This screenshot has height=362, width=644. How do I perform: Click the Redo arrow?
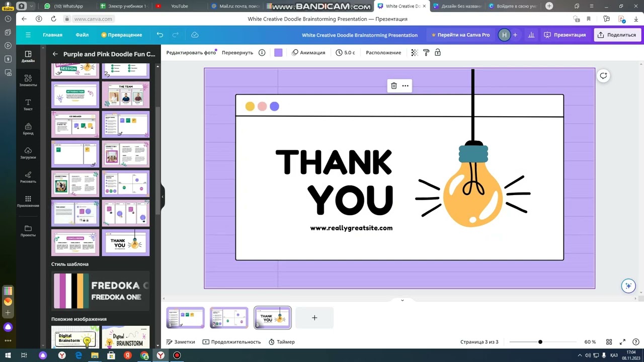tap(176, 35)
